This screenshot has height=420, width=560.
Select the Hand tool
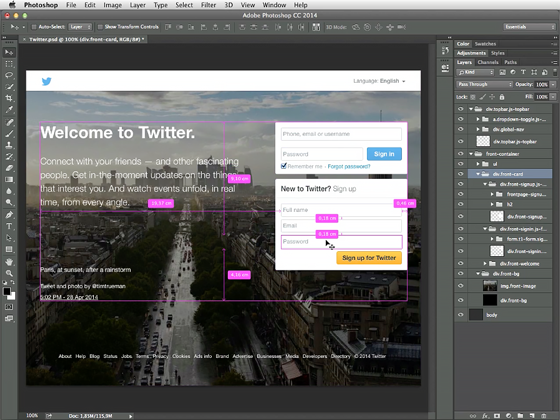pos(9,262)
